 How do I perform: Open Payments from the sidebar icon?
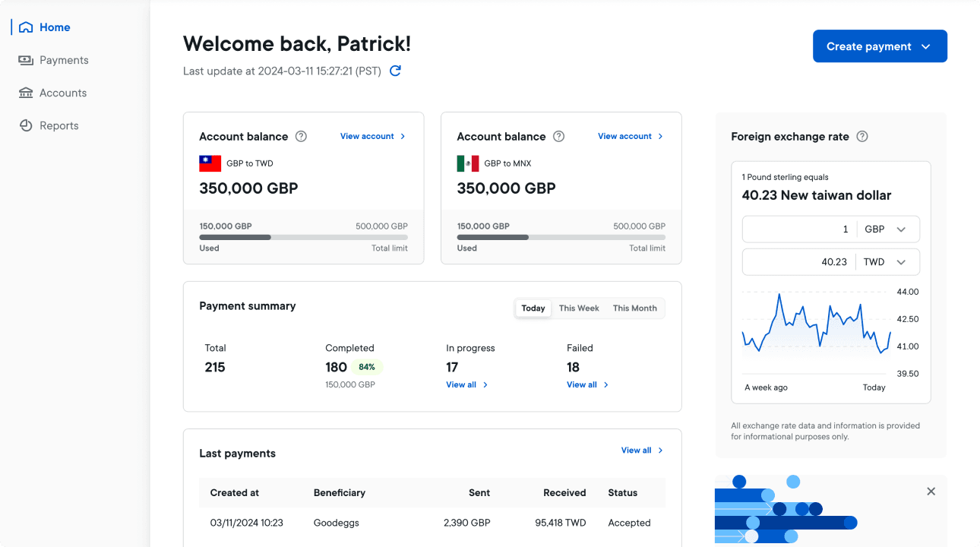tap(27, 59)
